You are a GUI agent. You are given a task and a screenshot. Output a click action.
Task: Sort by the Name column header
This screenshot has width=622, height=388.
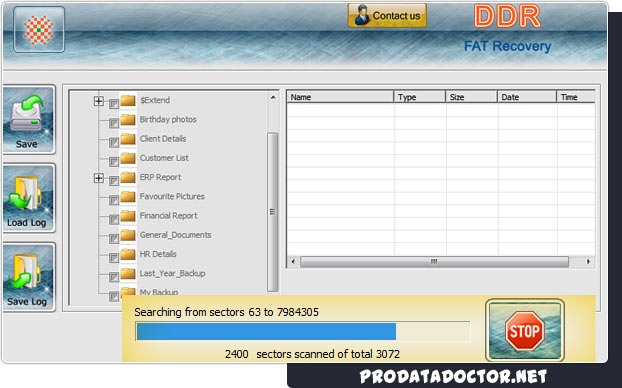[x=340, y=97]
